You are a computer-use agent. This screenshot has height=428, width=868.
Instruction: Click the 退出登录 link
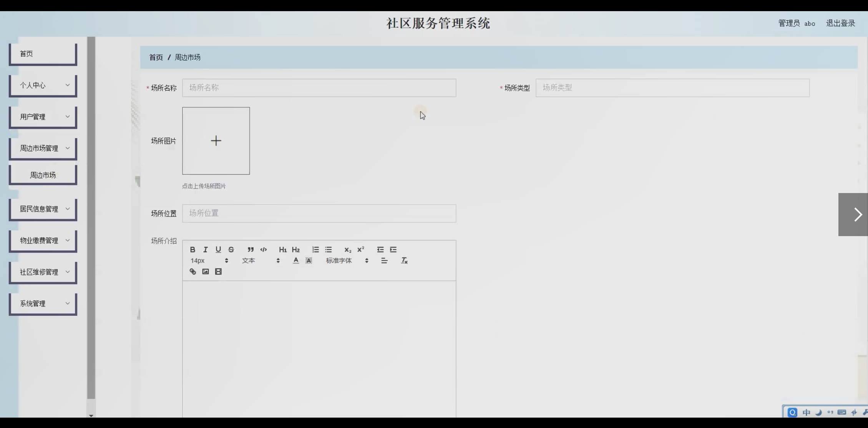[x=840, y=23]
